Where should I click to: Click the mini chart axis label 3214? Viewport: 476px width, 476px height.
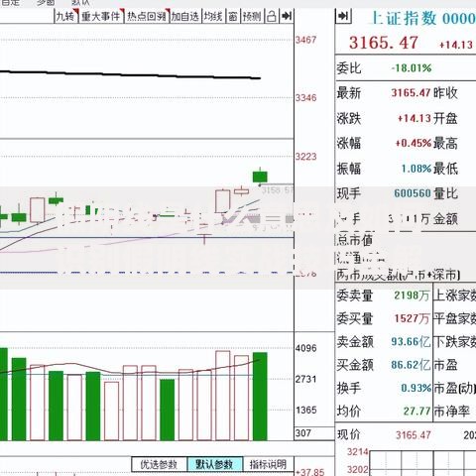(357, 452)
